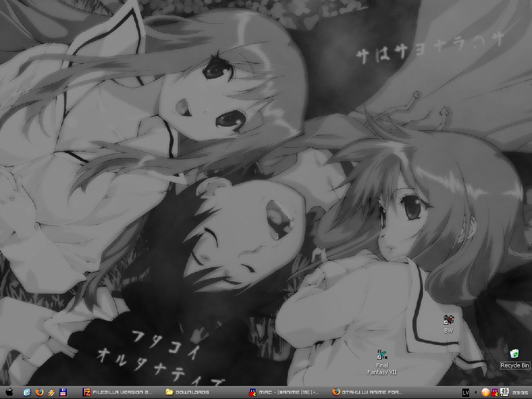Click the 23:35 taskbar clock
Image resolution: width=532 pixels, height=399 pixels.
[520, 393]
